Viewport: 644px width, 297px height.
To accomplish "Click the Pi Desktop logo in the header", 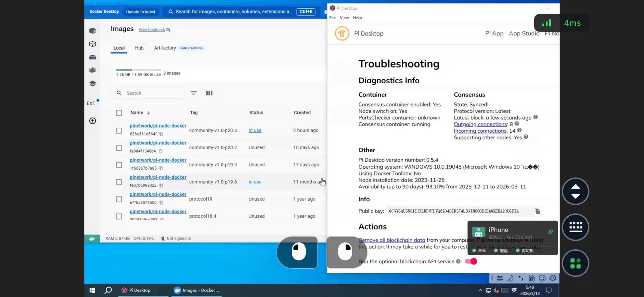I will pos(342,33).
